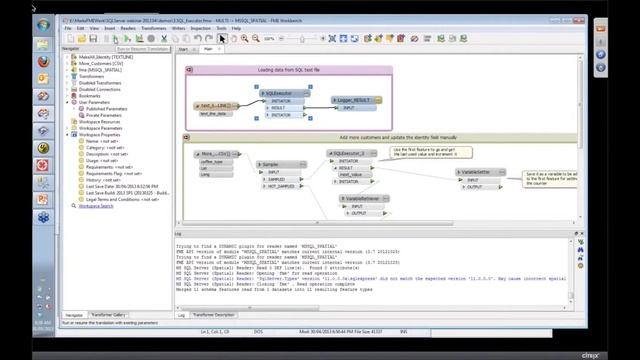
Task: Open SQLExecutor transformer properties button
Action: point(307,93)
